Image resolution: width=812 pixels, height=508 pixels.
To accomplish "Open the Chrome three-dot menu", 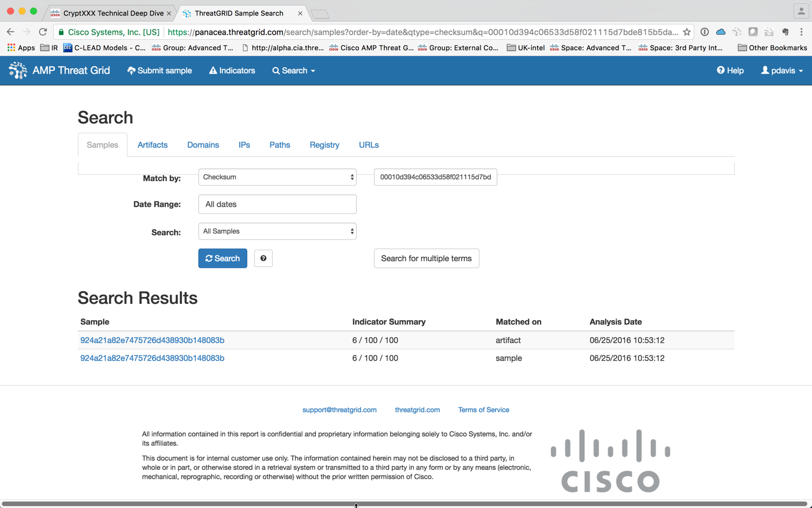I will pos(801,32).
